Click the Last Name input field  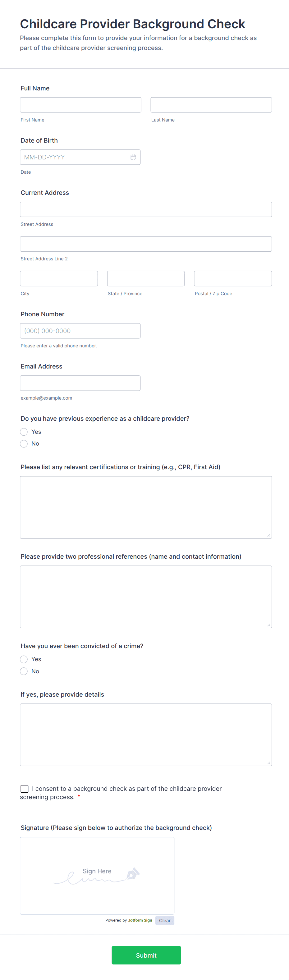click(211, 105)
